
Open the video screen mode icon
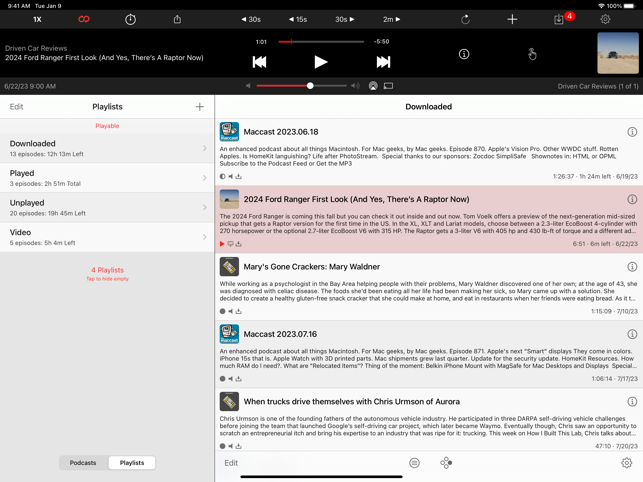tap(388, 86)
